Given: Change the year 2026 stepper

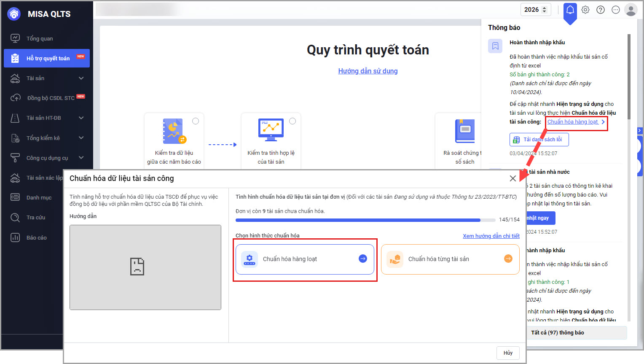Looking at the screenshot, I should point(544,10).
